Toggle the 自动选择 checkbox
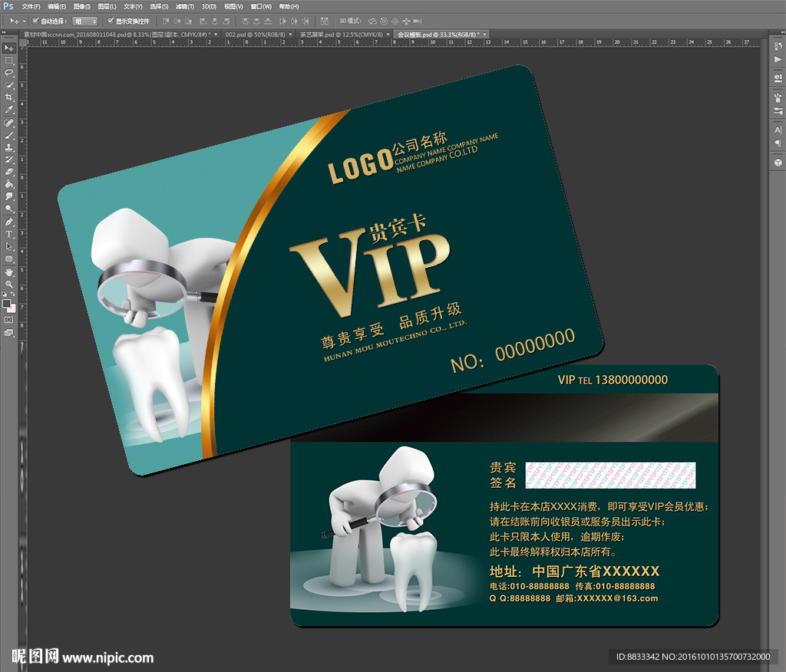This screenshot has width=786, height=672. coord(35,22)
